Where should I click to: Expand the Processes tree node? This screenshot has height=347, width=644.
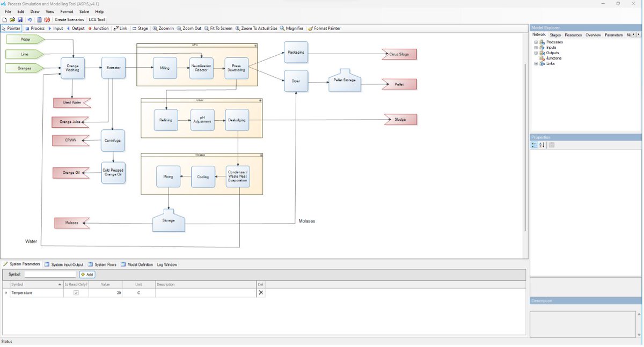[x=536, y=42]
